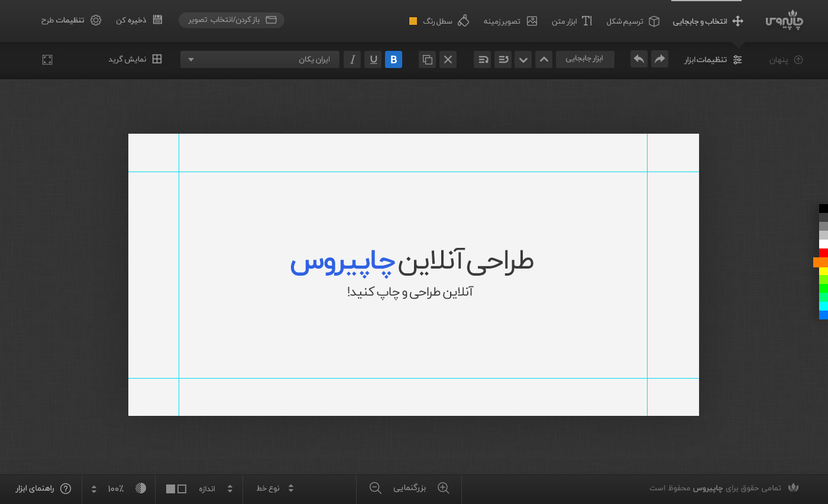Save the design with ذخیره کن
Viewport: 828px width, 504px height.
click(x=139, y=20)
